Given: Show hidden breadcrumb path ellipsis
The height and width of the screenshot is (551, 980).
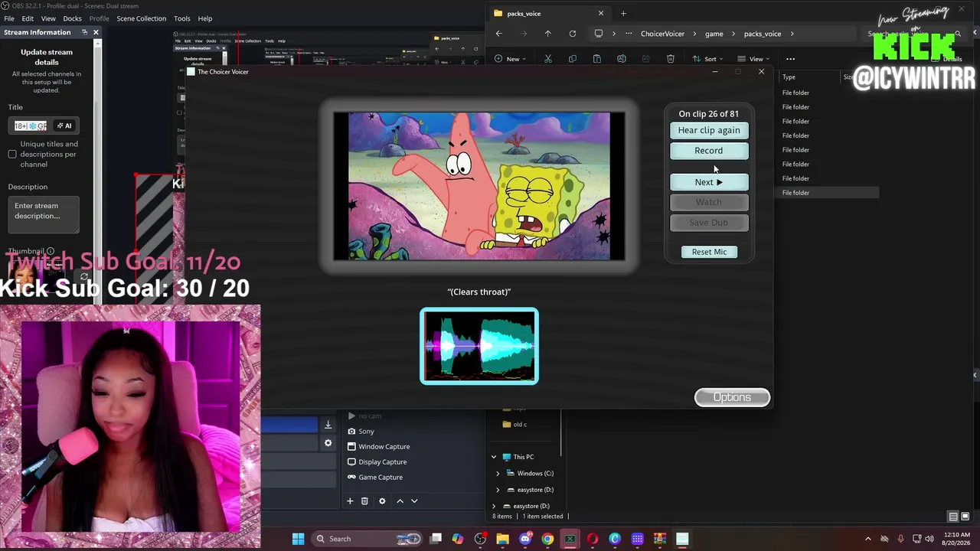Looking at the screenshot, I should click(x=629, y=34).
